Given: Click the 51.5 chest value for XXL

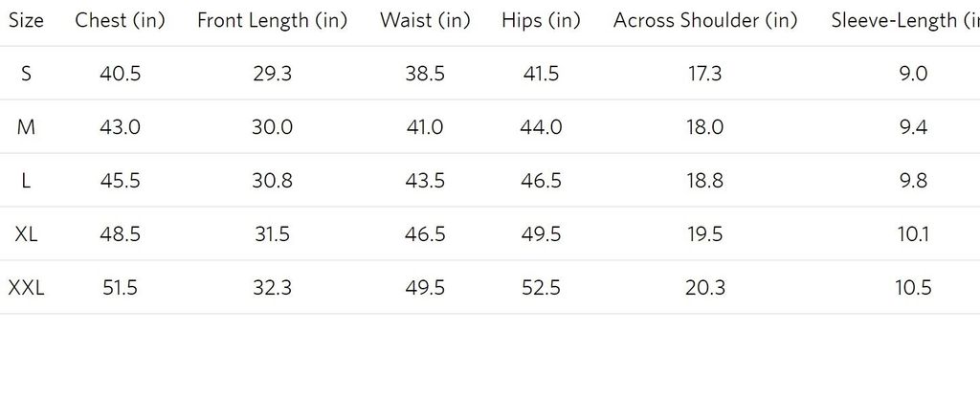Looking at the screenshot, I should 120,288.
